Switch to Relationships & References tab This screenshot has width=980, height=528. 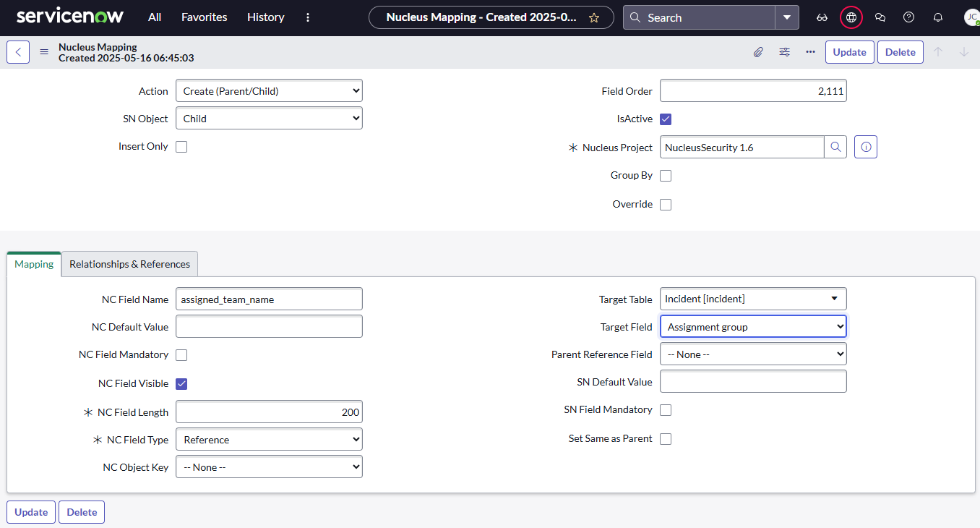[x=129, y=264]
